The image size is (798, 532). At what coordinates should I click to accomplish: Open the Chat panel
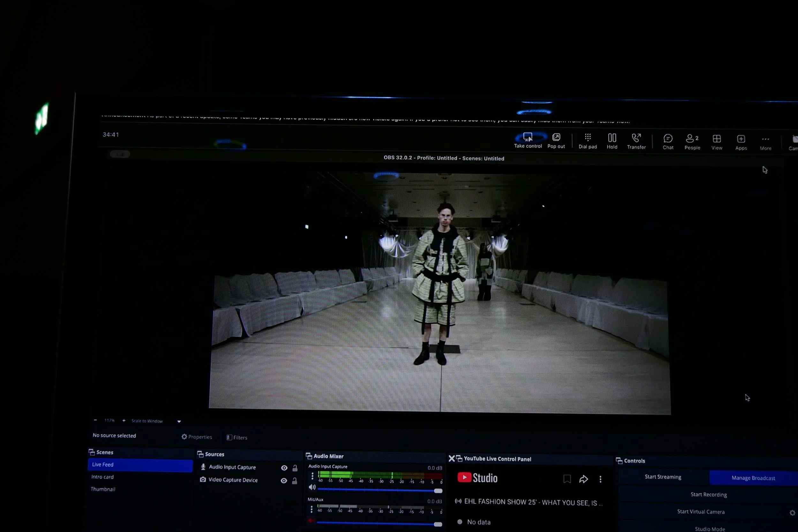tap(668, 139)
